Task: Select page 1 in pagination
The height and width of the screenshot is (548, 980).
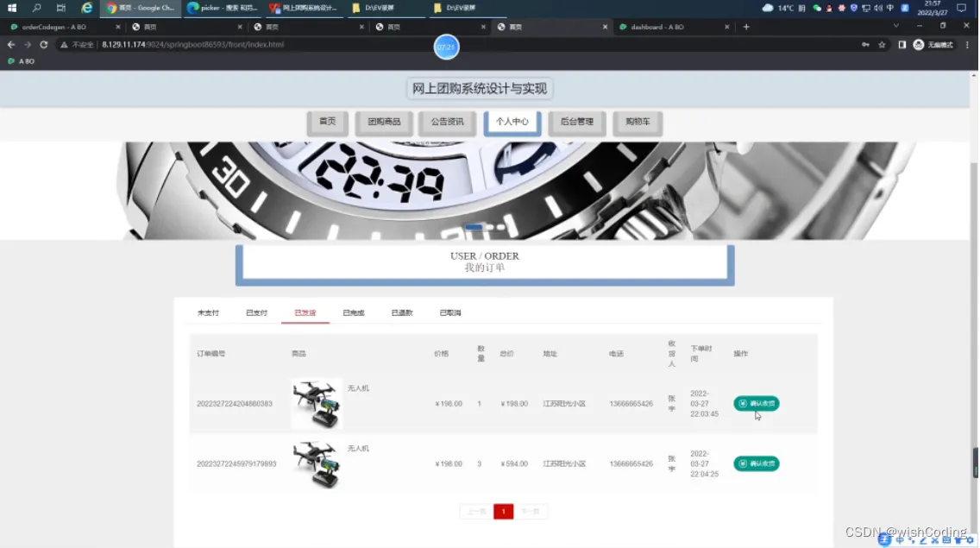Action: point(503,512)
